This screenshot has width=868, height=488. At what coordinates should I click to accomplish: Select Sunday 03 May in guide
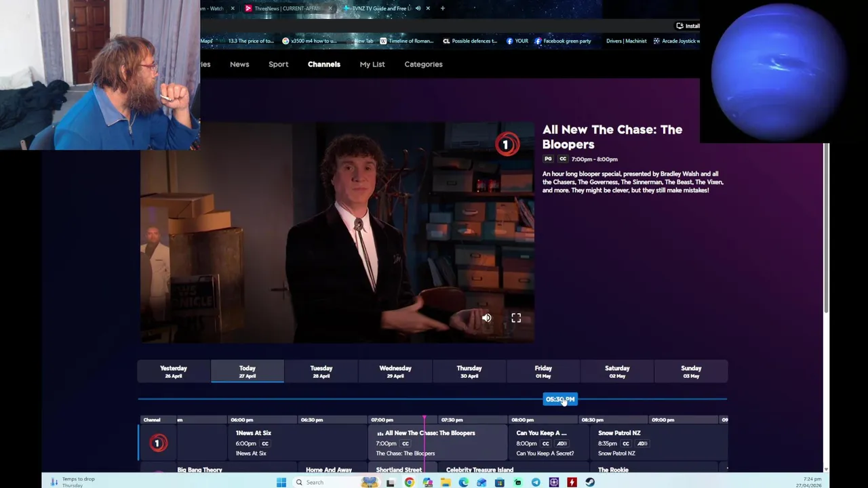691,371
